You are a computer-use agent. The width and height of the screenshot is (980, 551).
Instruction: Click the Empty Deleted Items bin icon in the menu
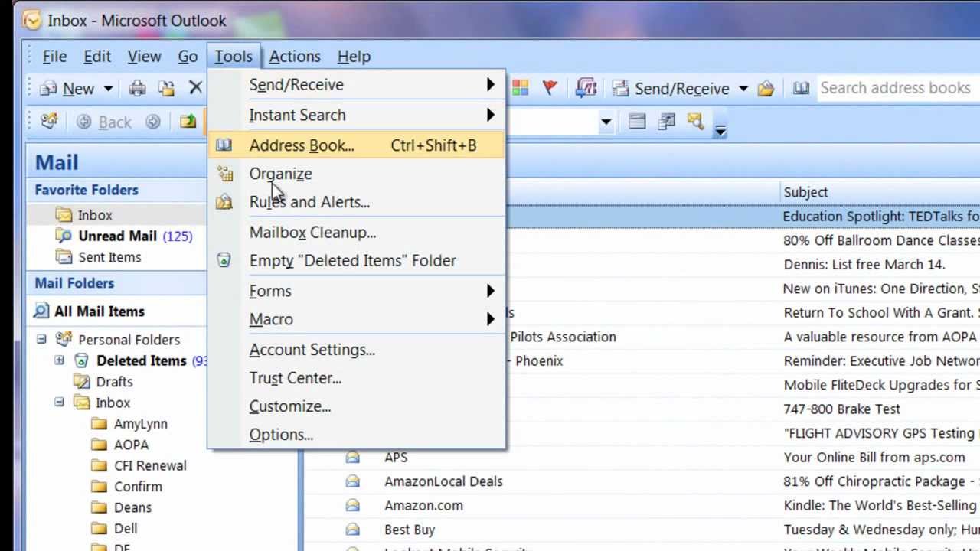coord(224,260)
